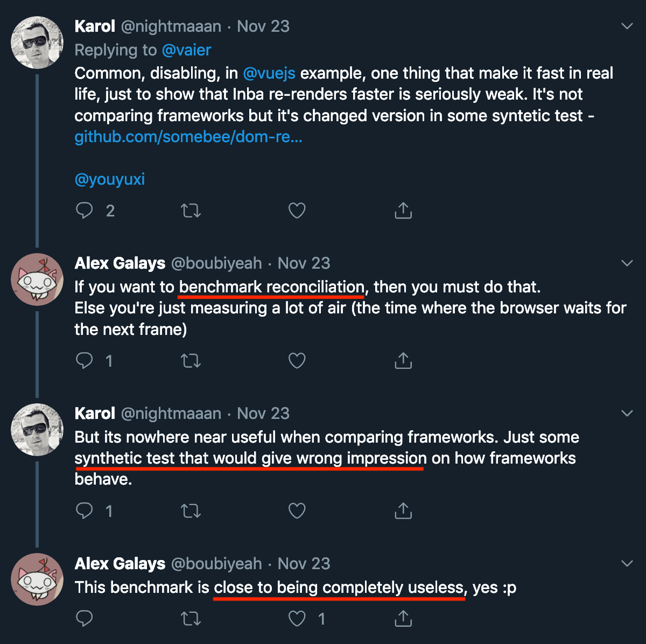Expand options menu on Karol's synthetic test tweet
This screenshot has height=644, width=646.
(x=627, y=413)
